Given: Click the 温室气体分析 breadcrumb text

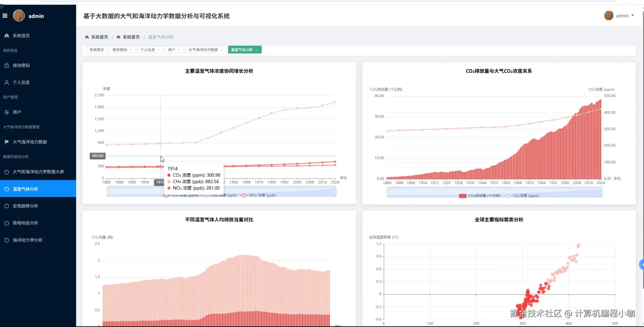Looking at the screenshot, I should click(x=161, y=37).
